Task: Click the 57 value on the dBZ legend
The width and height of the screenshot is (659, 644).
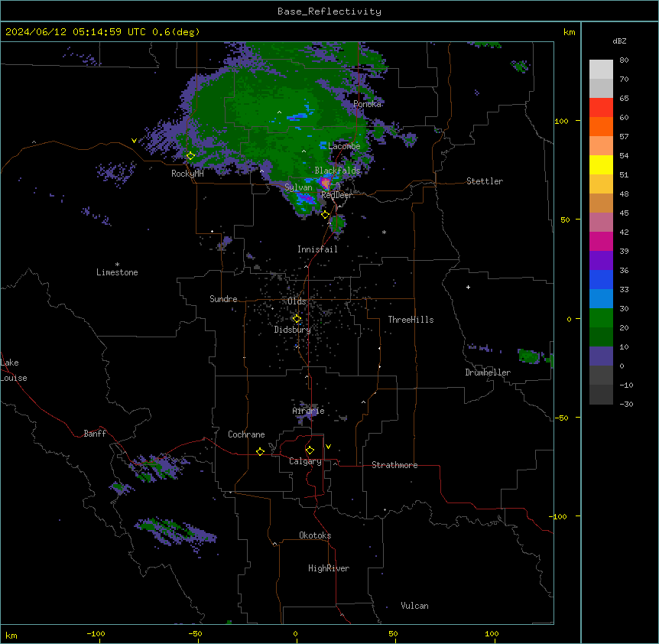Action: click(x=624, y=137)
